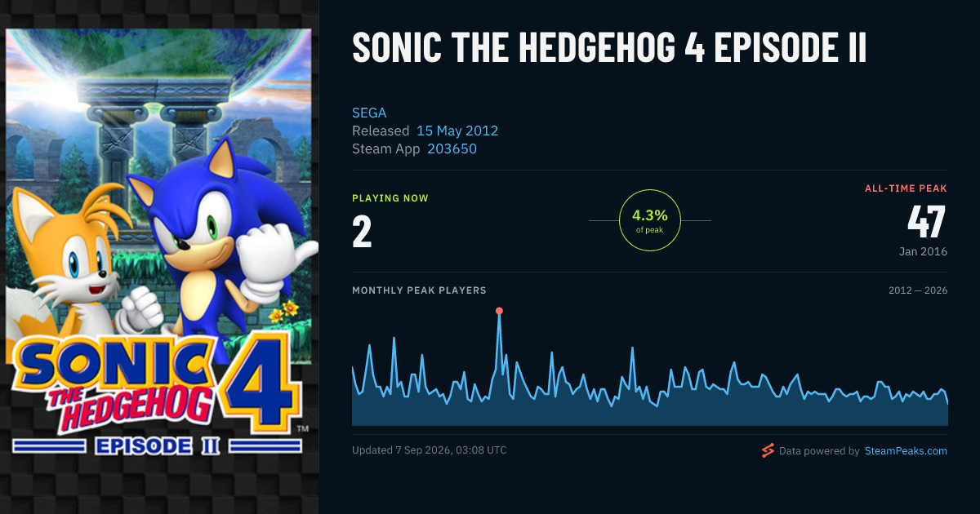The width and height of the screenshot is (980, 514).
Task: Click the SteamPeaks logo icon
Action: pyautogui.click(x=768, y=450)
